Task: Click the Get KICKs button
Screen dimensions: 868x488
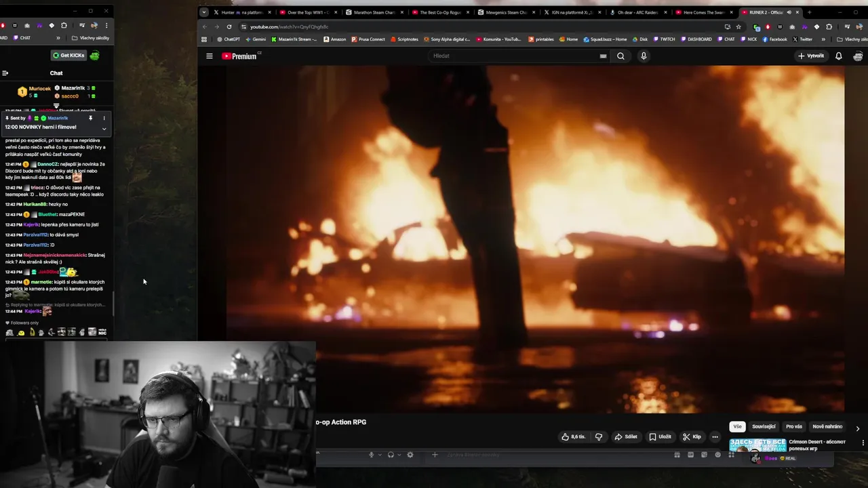Action: point(68,56)
